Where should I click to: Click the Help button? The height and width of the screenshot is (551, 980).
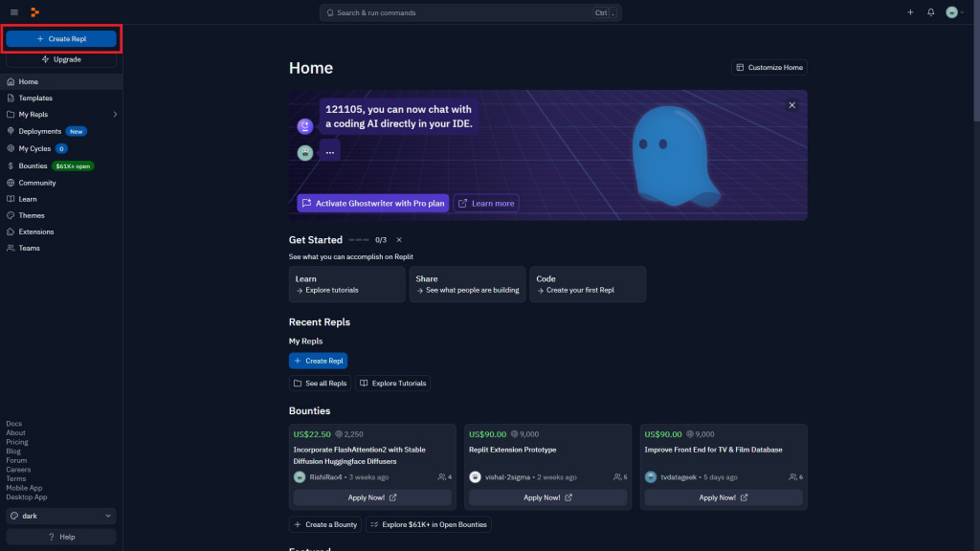[61, 538]
